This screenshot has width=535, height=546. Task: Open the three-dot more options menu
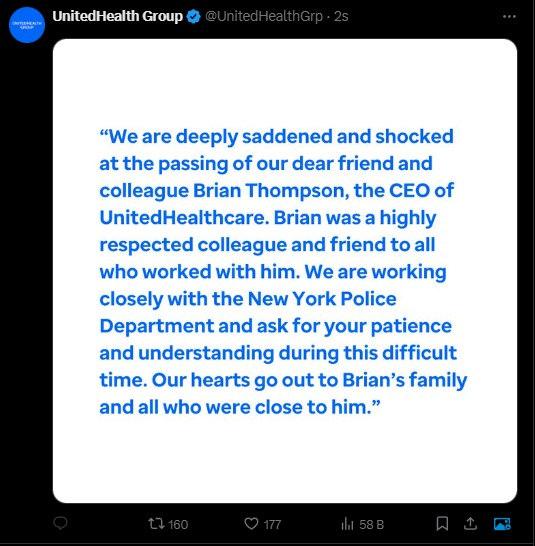coord(509,16)
